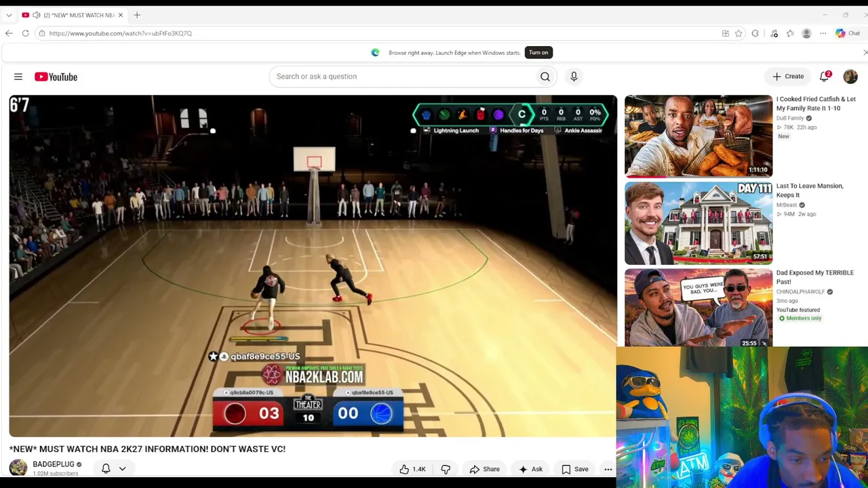Image resolution: width=868 pixels, height=488 pixels.
Task: Add this page to favorites
Action: coord(738,33)
